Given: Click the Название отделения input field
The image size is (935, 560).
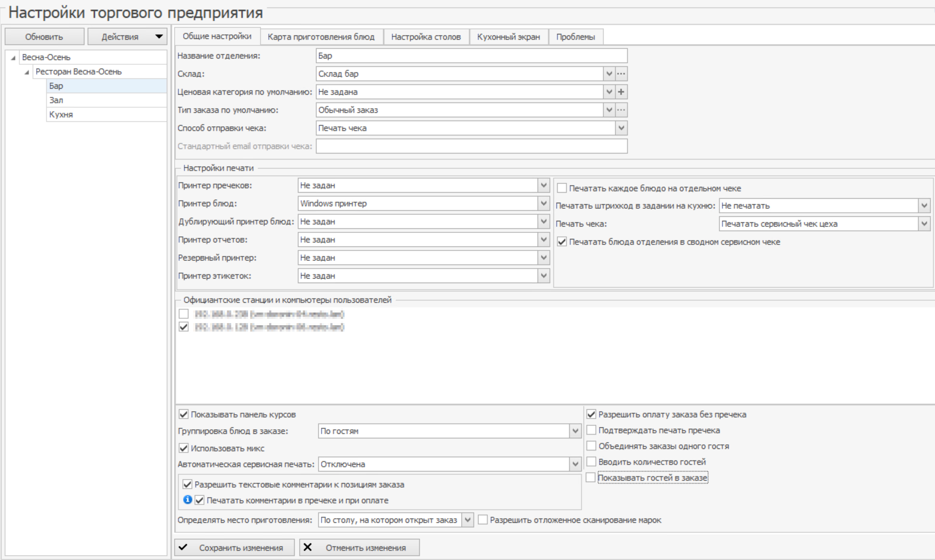Looking at the screenshot, I should (x=472, y=56).
